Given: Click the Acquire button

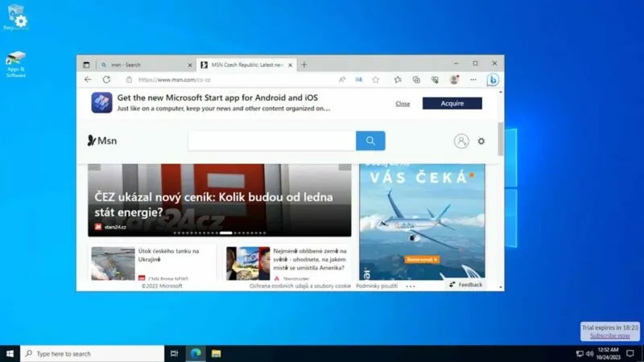Looking at the screenshot, I should 452,104.
